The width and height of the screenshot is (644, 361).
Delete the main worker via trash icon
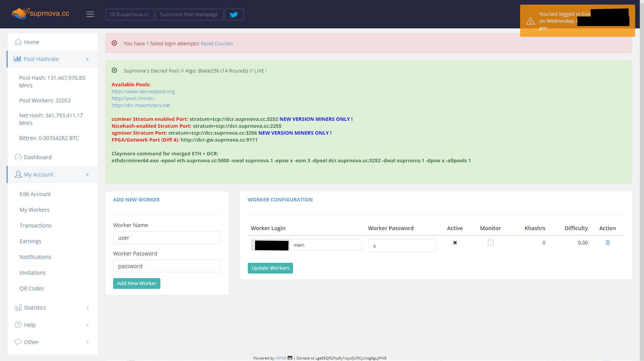(608, 242)
